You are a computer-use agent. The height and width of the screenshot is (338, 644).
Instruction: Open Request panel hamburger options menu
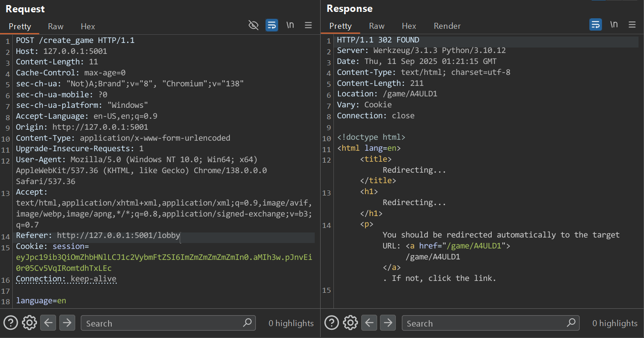pos(308,25)
